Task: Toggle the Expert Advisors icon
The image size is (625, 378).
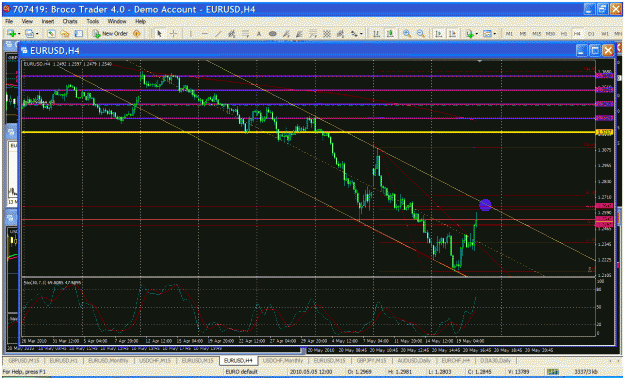Action: pyautogui.click(x=137, y=34)
